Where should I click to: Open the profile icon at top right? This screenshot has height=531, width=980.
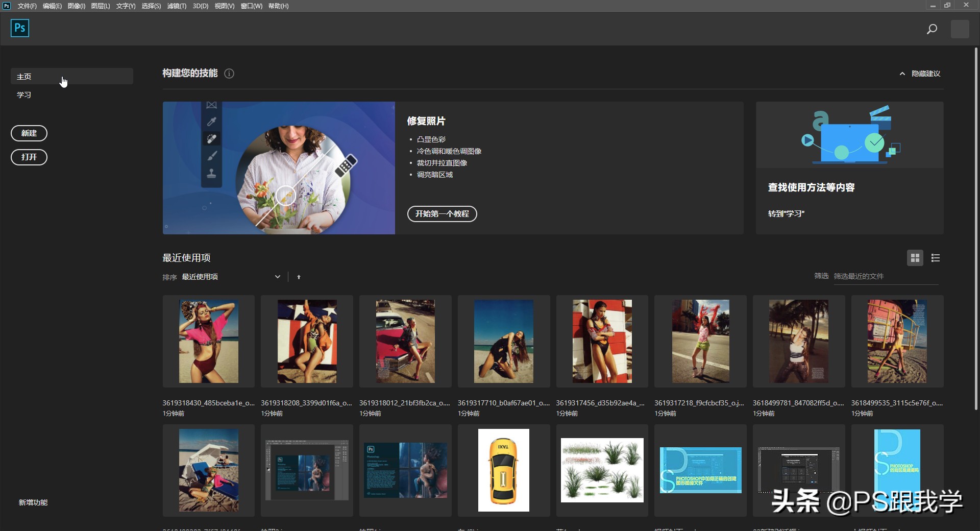click(960, 29)
